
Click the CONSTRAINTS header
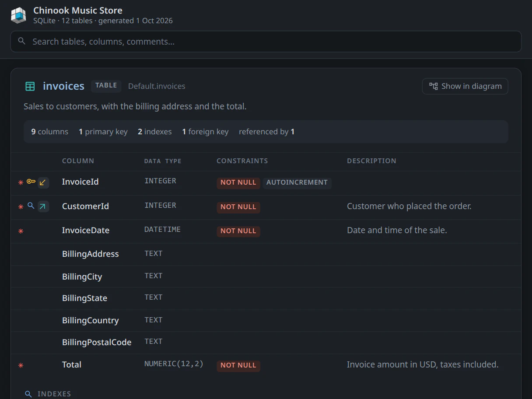pos(242,161)
